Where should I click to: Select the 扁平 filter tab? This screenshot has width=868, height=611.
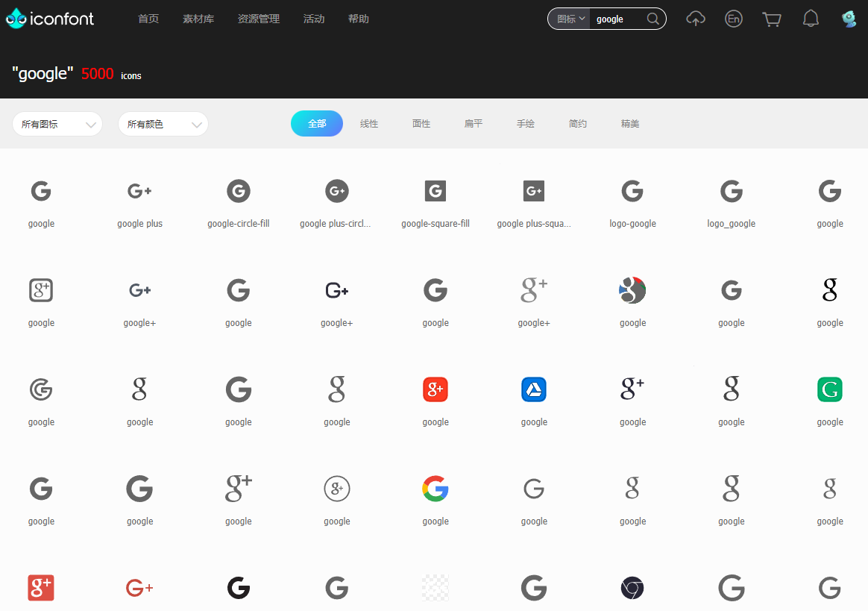pyautogui.click(x=474, y=124)
